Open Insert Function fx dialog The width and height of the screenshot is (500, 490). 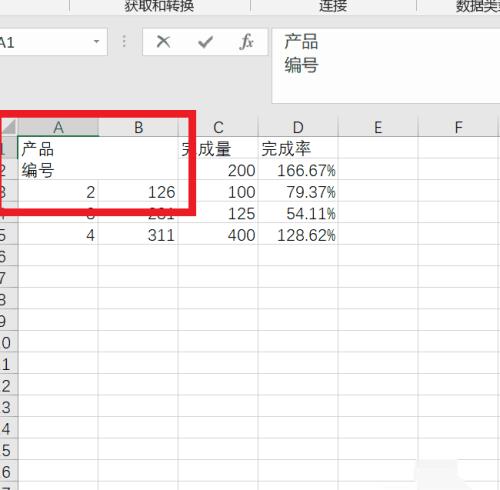[x=246, y=42]
